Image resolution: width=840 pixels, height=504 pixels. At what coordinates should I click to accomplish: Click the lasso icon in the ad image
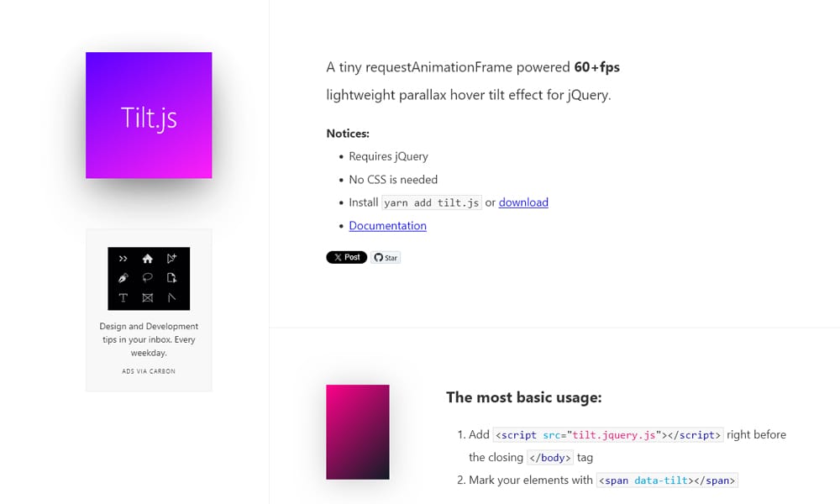click(148, 278)
